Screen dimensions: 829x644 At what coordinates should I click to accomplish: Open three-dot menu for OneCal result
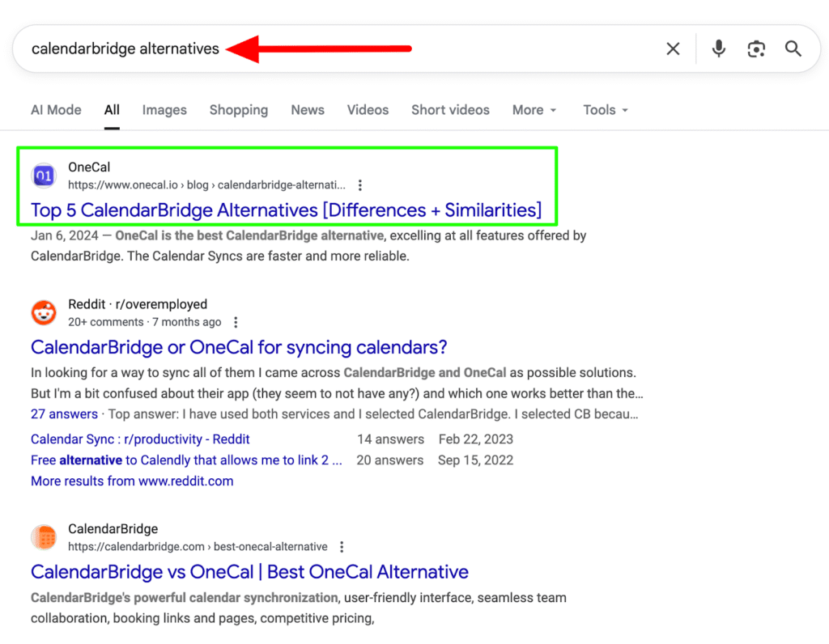pyautogui.click(x=360, y=185)
